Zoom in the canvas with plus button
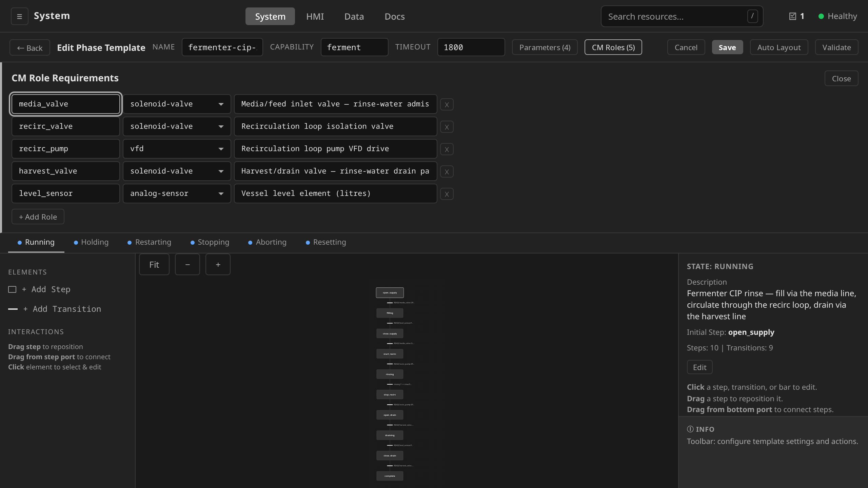Image resolution: width=868 pixels, height=488 pixels. pos(218,264)
